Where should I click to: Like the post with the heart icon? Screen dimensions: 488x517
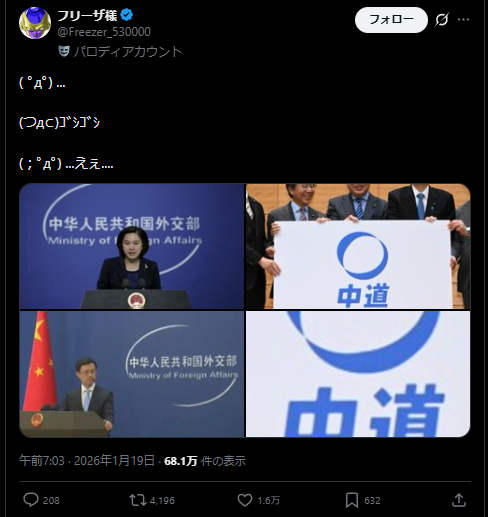[245, 500]
